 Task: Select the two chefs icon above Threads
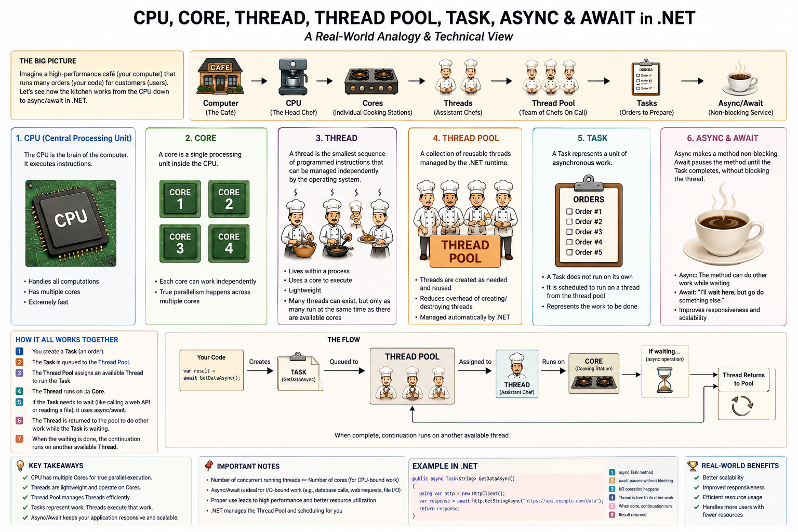pos(458,76)
